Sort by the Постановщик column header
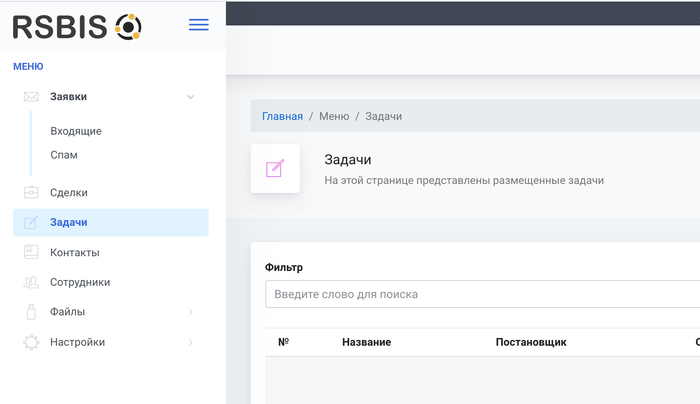The height and width of the screenshot is (404, 700). [x=531, y=342]
